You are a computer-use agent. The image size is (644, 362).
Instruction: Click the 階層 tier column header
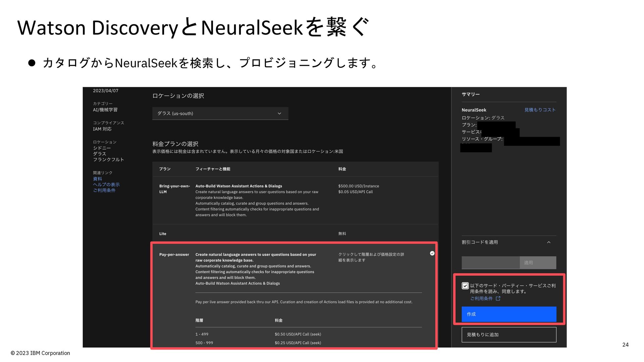coord(199,320)
